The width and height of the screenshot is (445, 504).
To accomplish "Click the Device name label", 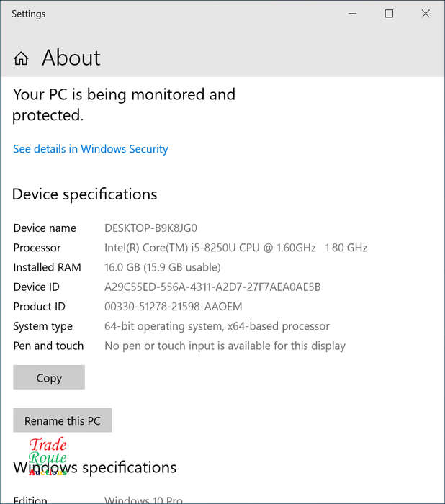I will coord(45,228).
